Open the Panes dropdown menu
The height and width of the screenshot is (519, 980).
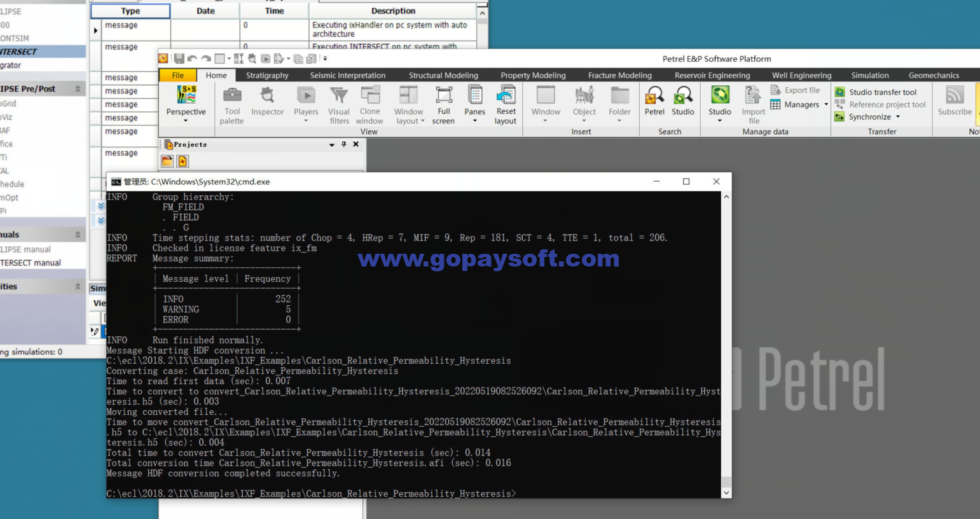[x=474, y=120]
